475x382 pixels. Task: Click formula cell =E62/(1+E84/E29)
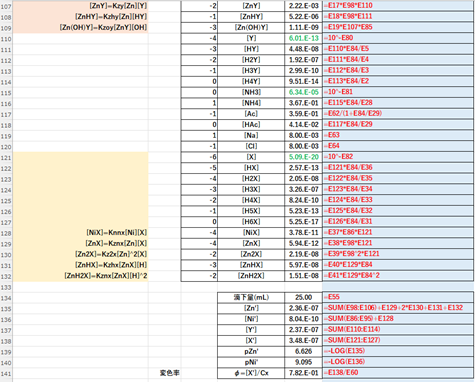click(x=398, y=114)
